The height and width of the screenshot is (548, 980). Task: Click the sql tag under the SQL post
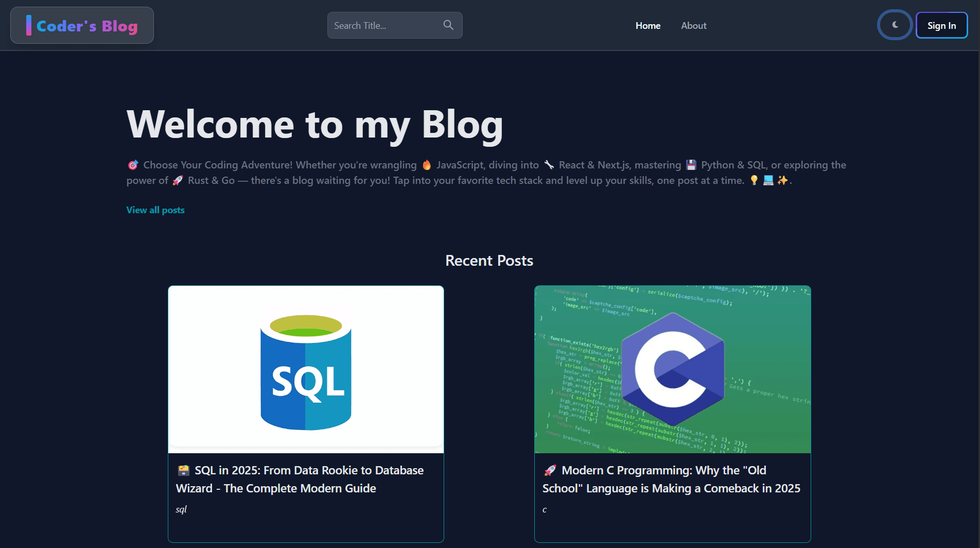point(181,509)
